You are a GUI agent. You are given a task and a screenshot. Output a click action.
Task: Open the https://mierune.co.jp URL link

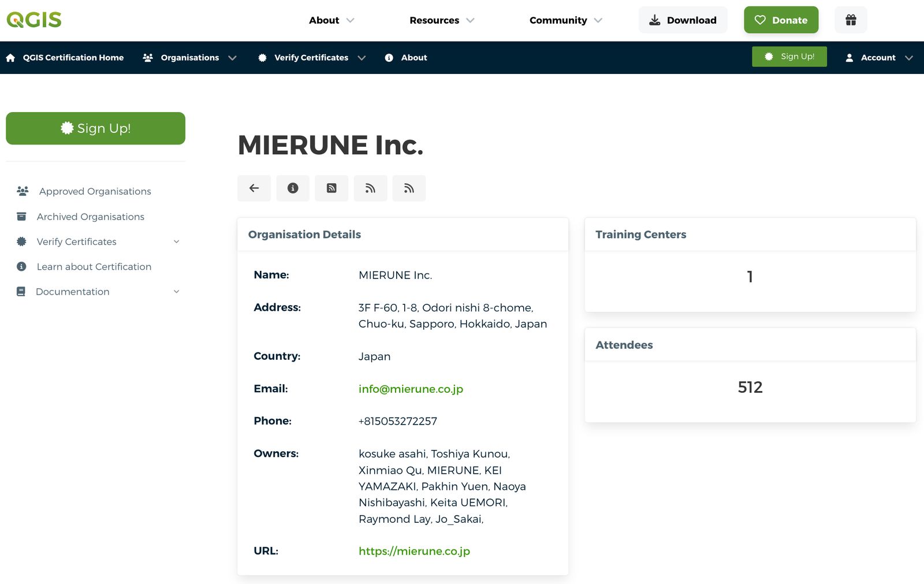[414, 551]
